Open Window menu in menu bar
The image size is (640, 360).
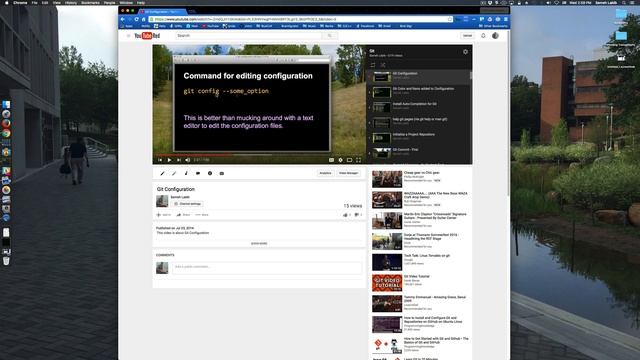tap(126, 2)
